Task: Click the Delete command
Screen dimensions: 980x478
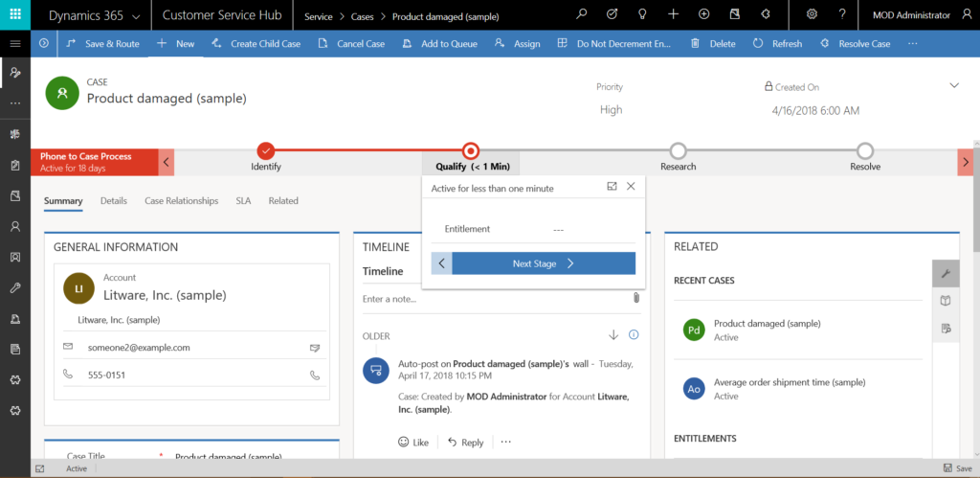Action: 712,44
